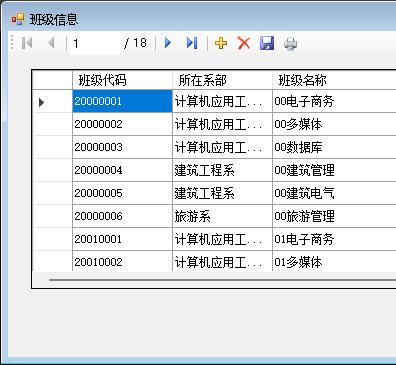The image size is (396, 365).
Task: Select cell 20000006
Action: [122, 216]
